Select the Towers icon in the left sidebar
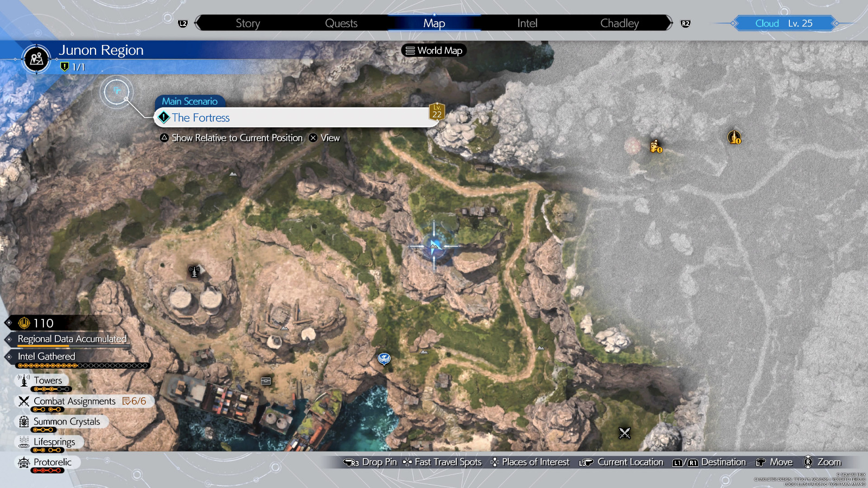 (24, 380)
